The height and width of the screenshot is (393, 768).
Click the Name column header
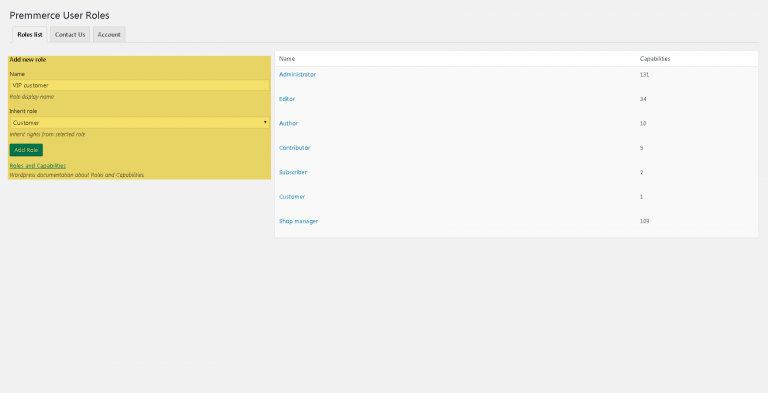287,59
